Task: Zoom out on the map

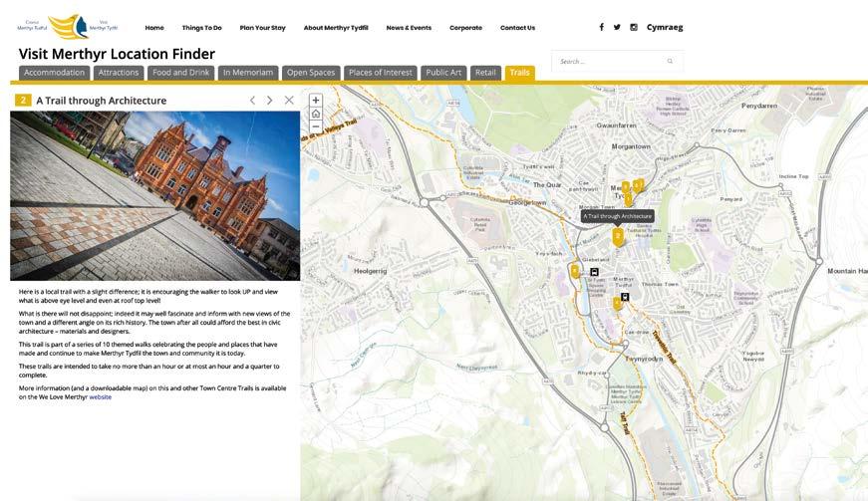Action: (316, 126)
